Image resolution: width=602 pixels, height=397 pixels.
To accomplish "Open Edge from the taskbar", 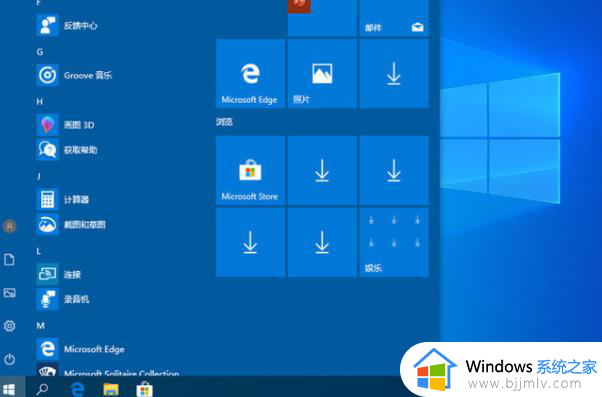I will coord(78,389).
